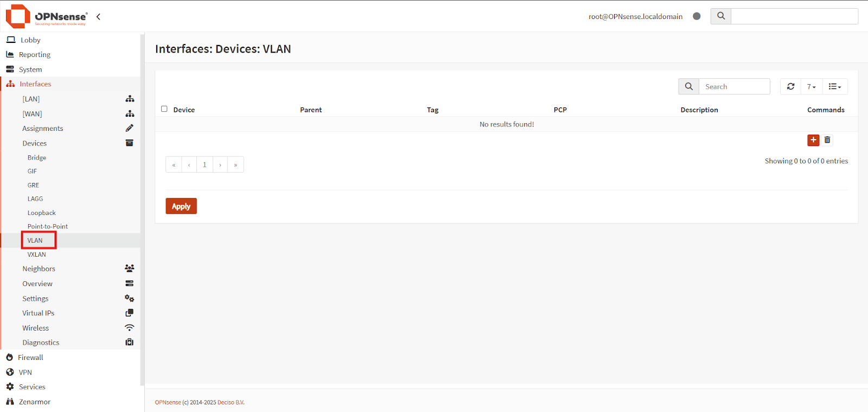Collapse sidebar using the chevron arrow
Screen dimensions: 868x412
coord(98,17)
